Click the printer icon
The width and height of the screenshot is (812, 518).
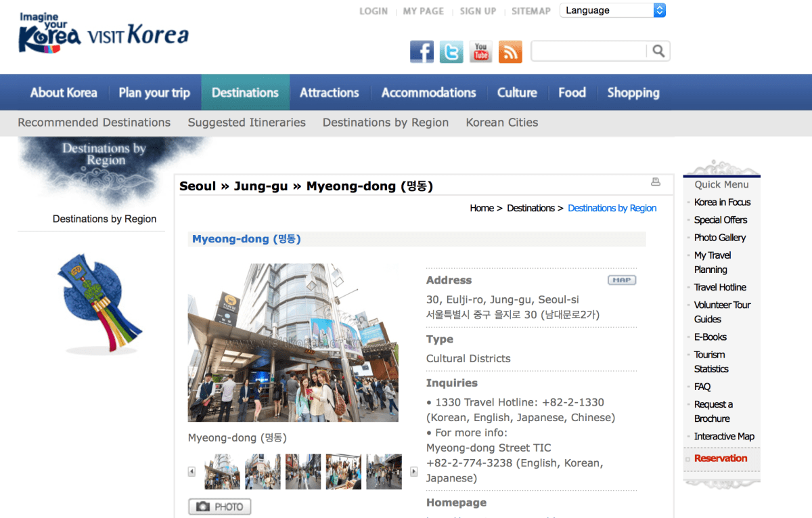click(x=655, y=181)
